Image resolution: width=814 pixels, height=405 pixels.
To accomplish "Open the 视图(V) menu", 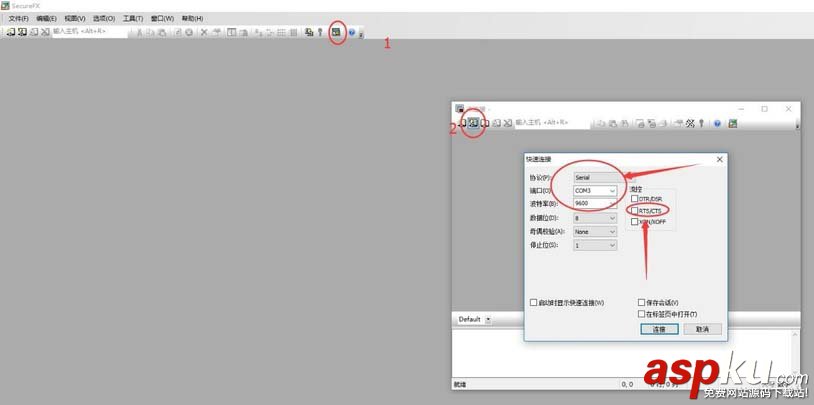I will pyautogui.click(x=75, y=18).
